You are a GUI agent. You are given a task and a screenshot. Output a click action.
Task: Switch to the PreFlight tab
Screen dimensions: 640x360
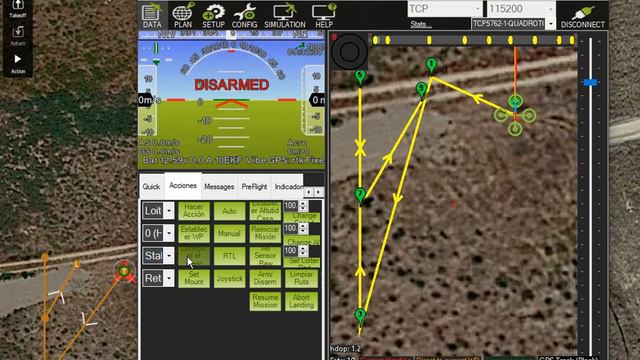click(254, 187)
